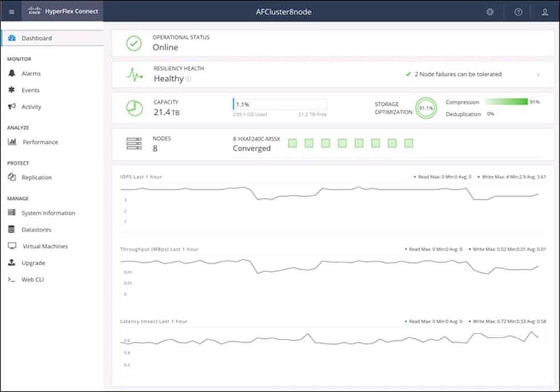Click the storage optimization 91.1% ring
Screen dimensions: 560x392
click(x=426, y=108)
